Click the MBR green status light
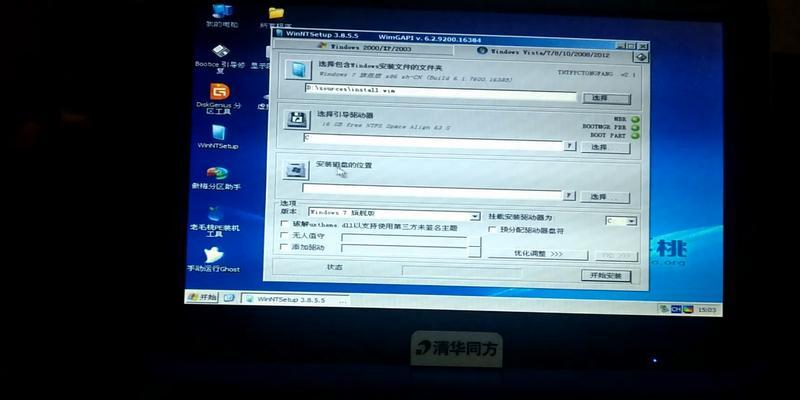 click(x=635, y=119)
